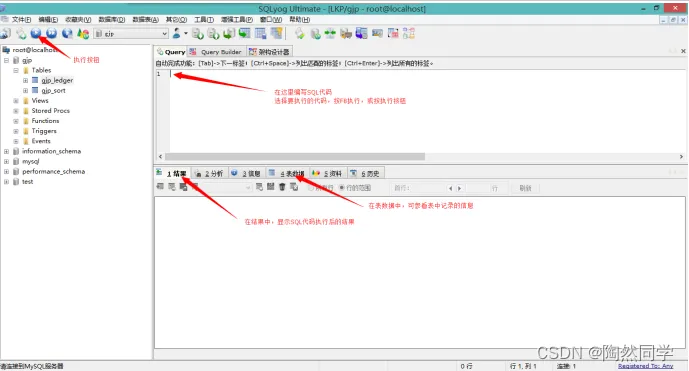Screen dimensions: 689x371
Task: Open the User Manager person icon
Action: pyautogui.click(x=177, y=33)
